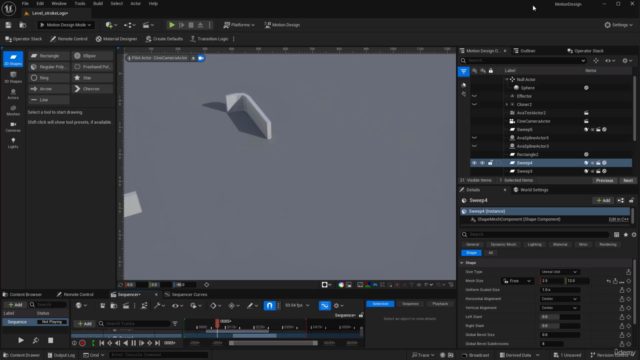The height and width of the screenshot is (360, 640).
Task: Open the Lights category in sidebar
Action: click(x=13, y=143)
